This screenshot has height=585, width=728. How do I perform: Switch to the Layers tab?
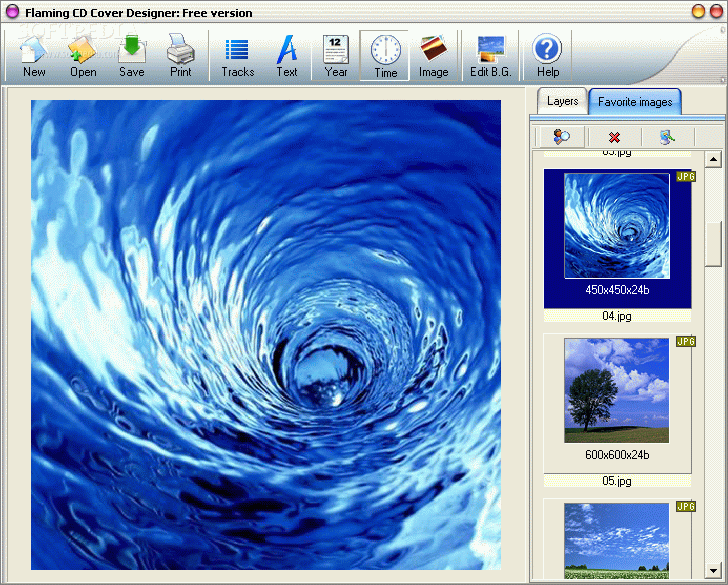[562, 101]
